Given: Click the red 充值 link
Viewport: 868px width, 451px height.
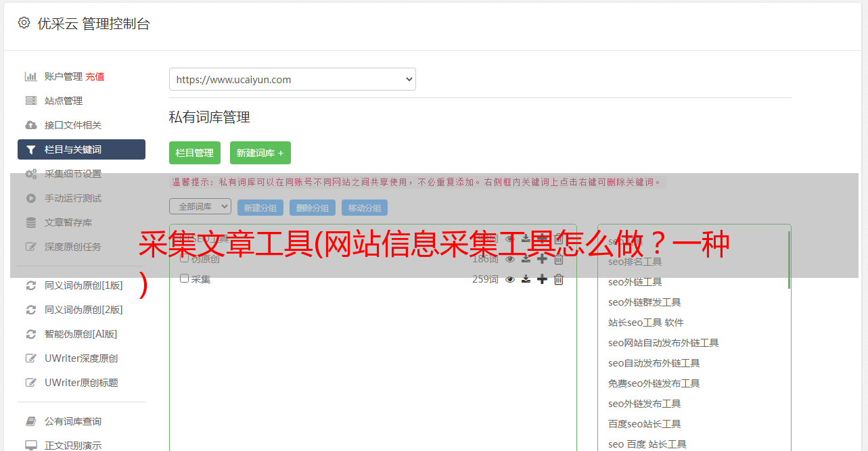Looking at the screenshot, I should click(x=95, y=76).
